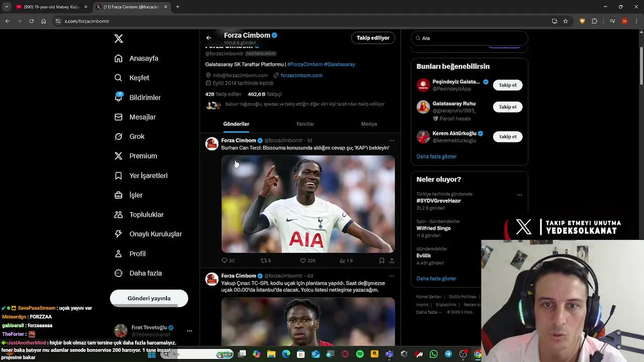Open Peşindeyiz Galata... profile avatar
Viewport: 644px width, 362px height.
click(423, 85)
